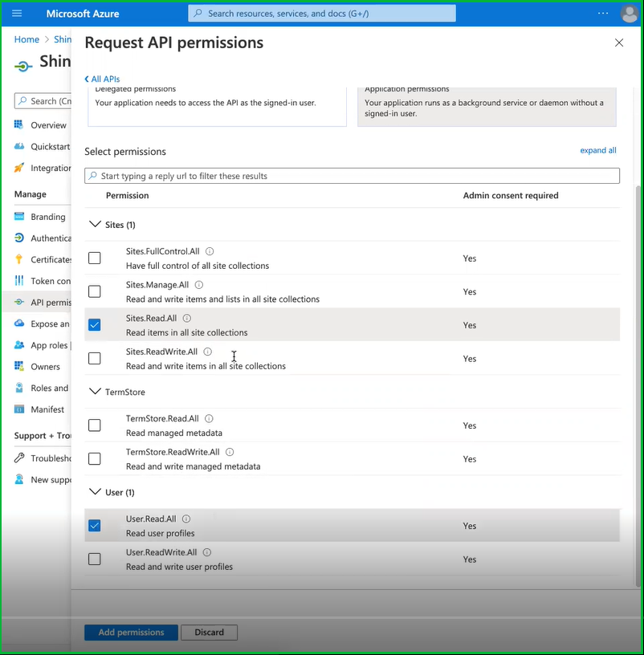Enable the Sites.FullControl.All checkbox
This screenshot has width=644, height=655.
(x=95, y=258)
